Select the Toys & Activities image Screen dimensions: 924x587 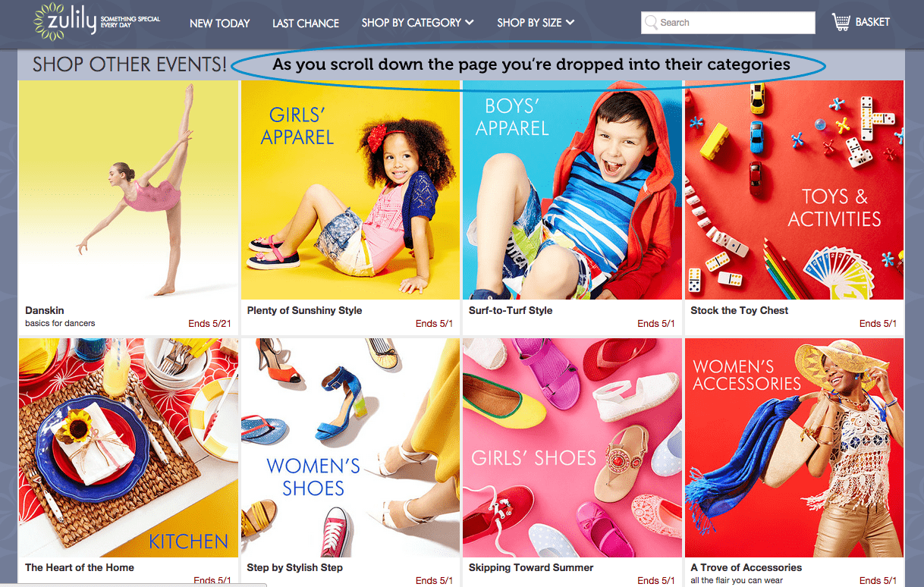pyautogui.click(x=794, y=190)
